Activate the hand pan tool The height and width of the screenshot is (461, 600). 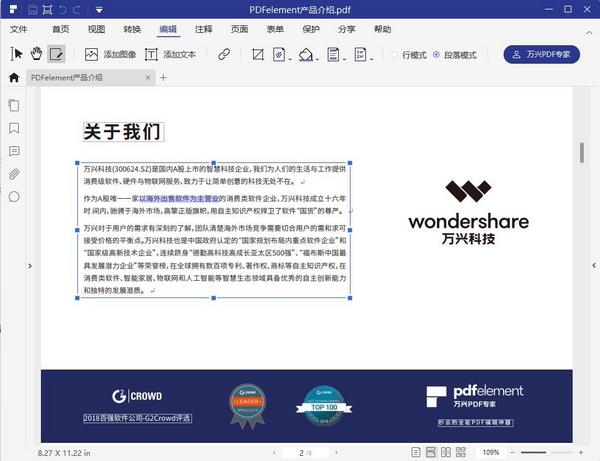[36, 54]
